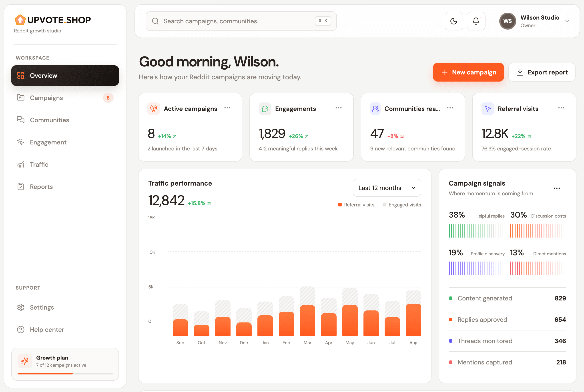Open Campaign signals three-dot menu

pyautogui.click(x=557, y=188)
